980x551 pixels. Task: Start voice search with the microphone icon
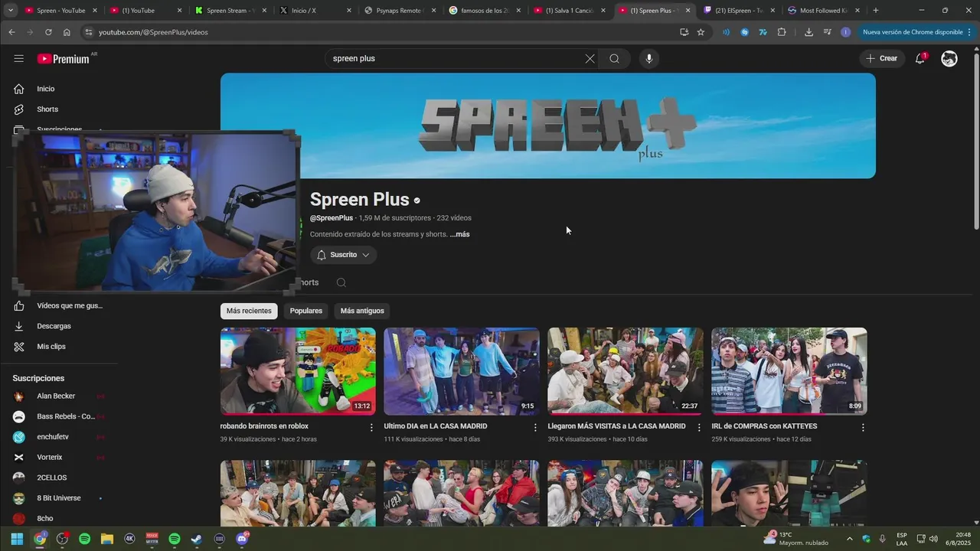click(649, 59)
